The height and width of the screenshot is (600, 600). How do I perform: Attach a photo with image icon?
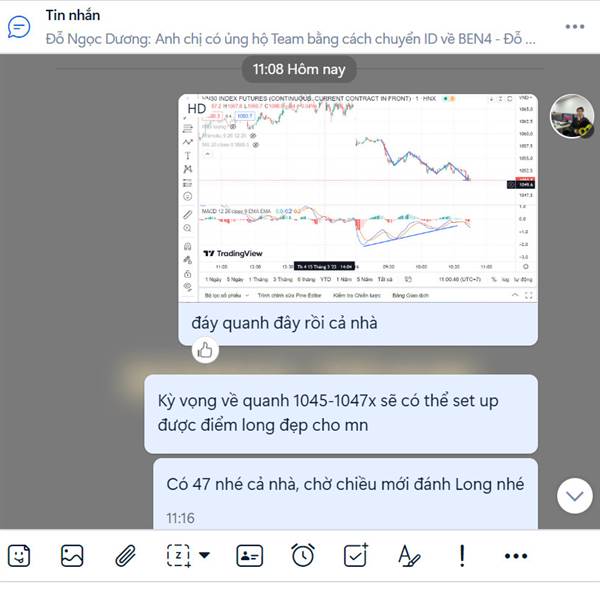[x=72, y=556]
